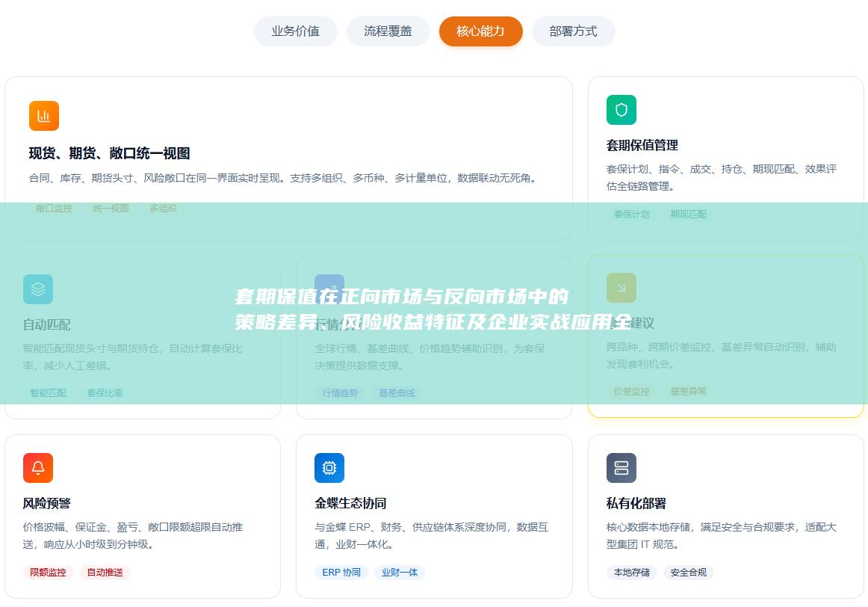The width and height of the screenshot is (868, 607).
Task: Open the 风险预警 card heading
Action: pos(46,503)
